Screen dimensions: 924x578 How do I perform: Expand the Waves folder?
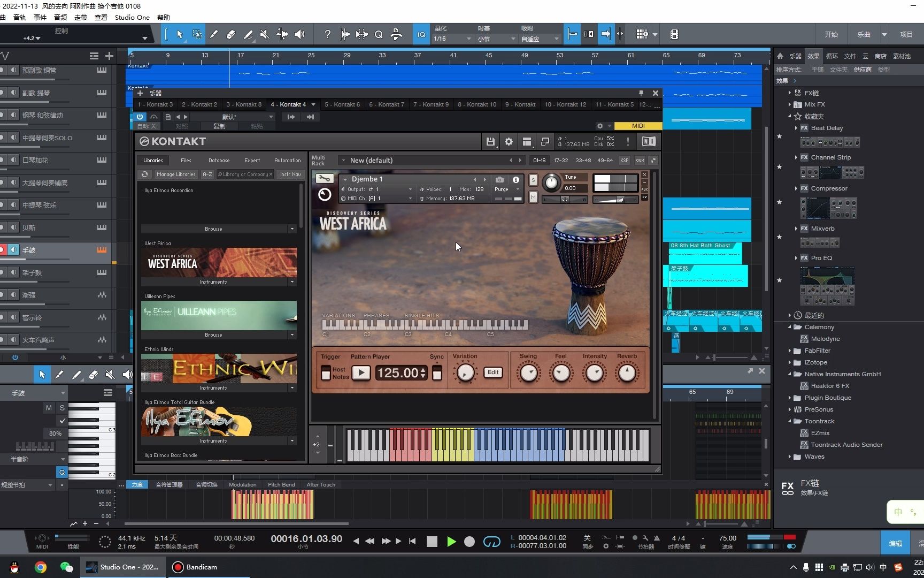click(790, 457)
